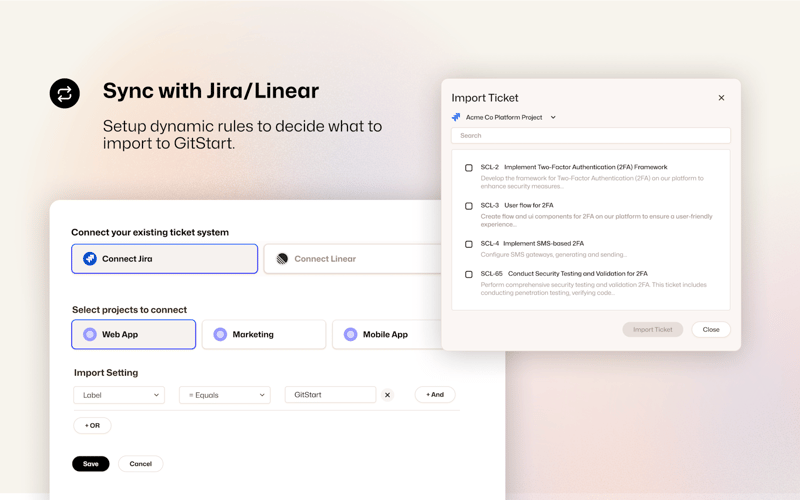Click 'Connect your existing ticket system' label
Viewport: 800px width, 500px height.
pyautogui.click(x=150, y=232)
